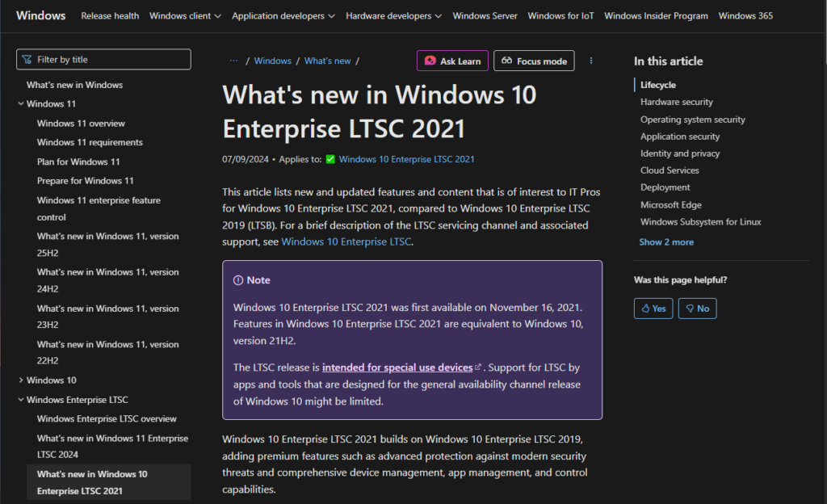Expand the Windows 10 tree node

coord(20,380)
